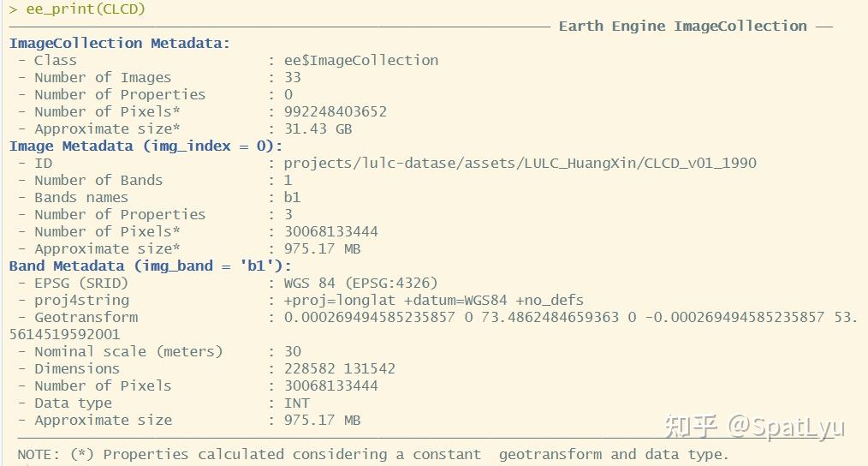Click the NOTE line about constant geotransform
This screenshot has width=868, height=466.
[373, 454]
